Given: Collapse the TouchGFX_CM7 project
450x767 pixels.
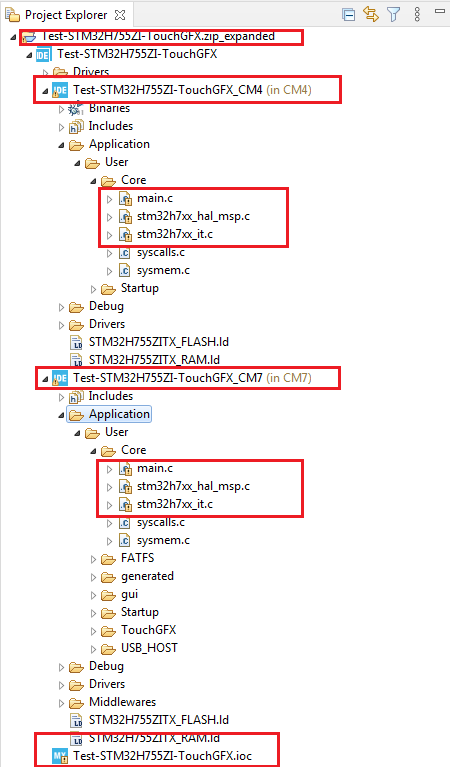Looking at the screenshot, I should coord(45,380).
